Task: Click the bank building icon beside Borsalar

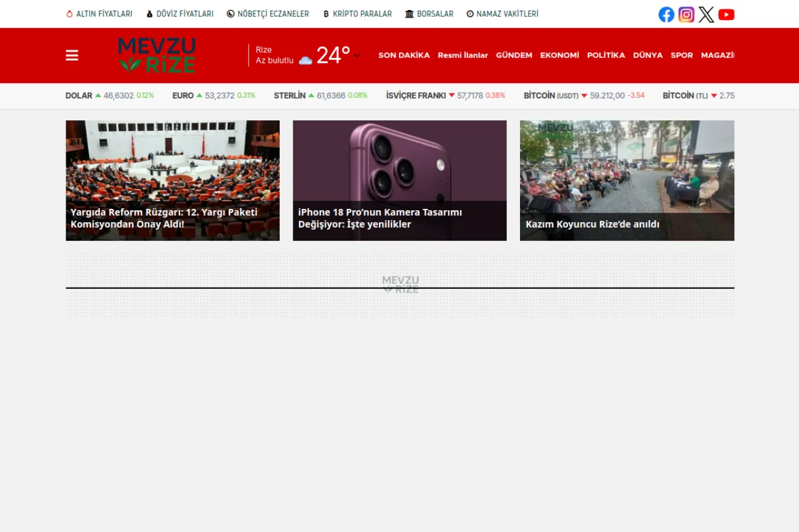Action: (409, 14)
